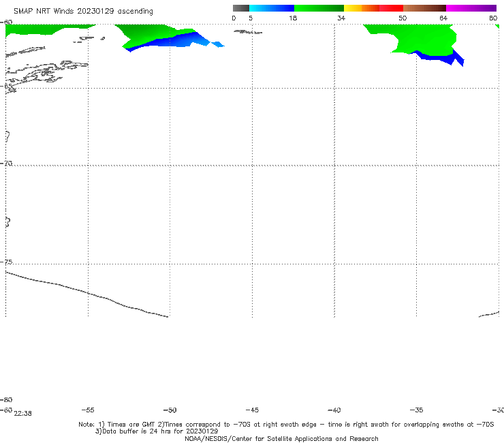Click the latitude label '-65'
The image size is (504, 443).
[x=6, y=87]
